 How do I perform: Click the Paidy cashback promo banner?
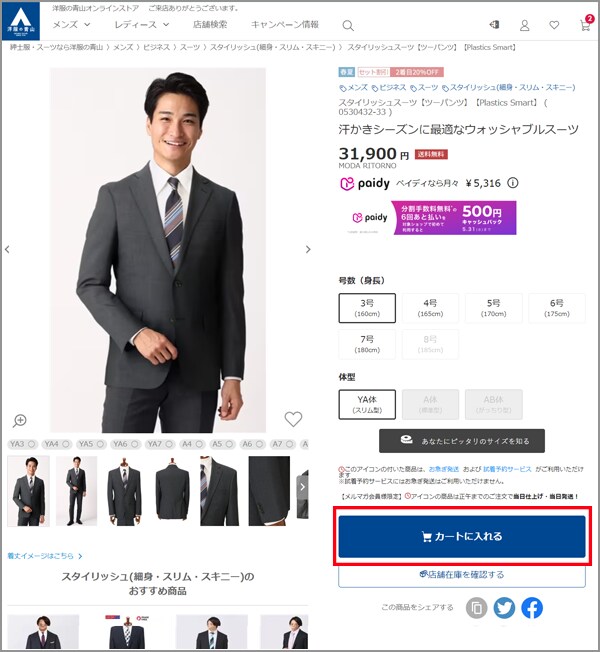432,217
